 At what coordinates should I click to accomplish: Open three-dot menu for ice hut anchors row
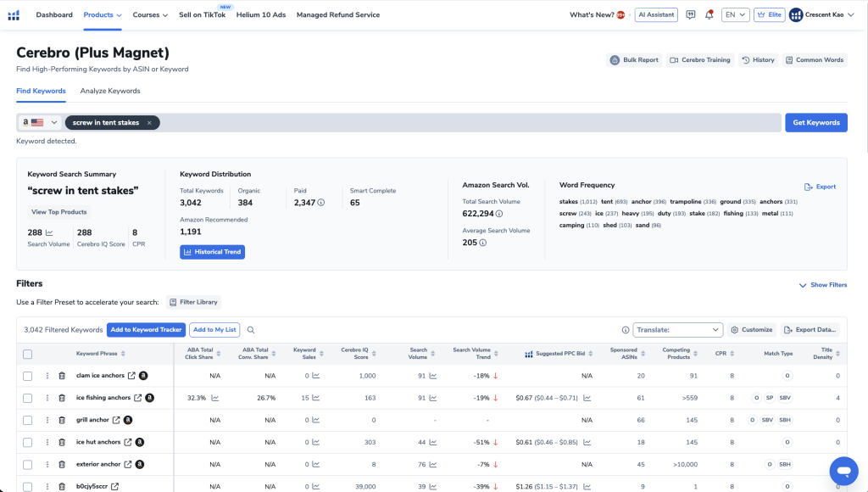47,442
